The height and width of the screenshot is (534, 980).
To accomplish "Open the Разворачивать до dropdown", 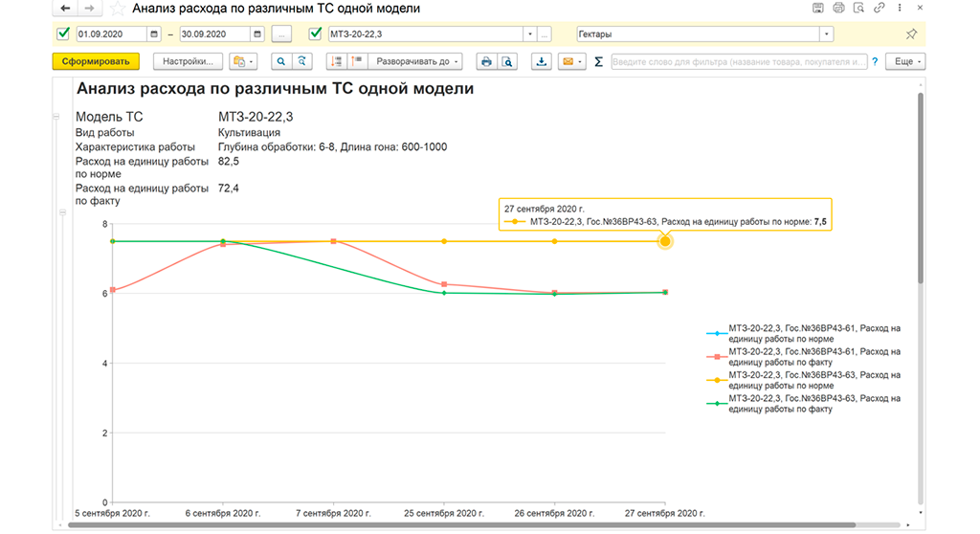I will coord(415,61).
